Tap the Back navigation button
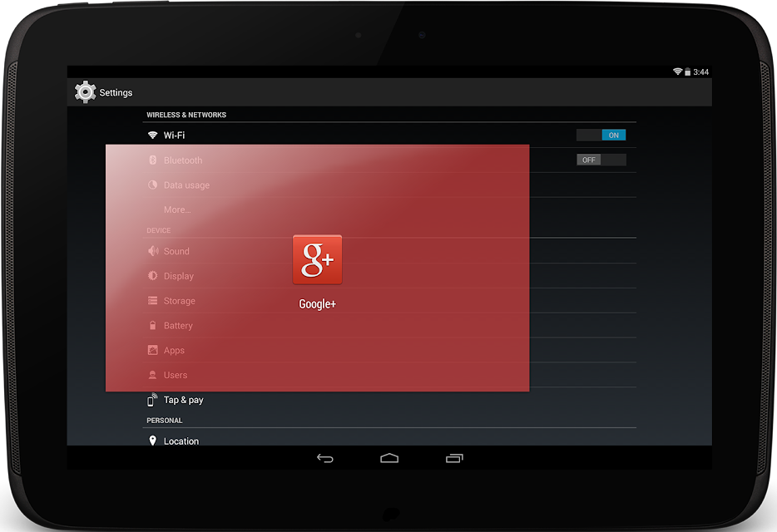The width and height of the screenshot is (777, 532). (325, 458)
